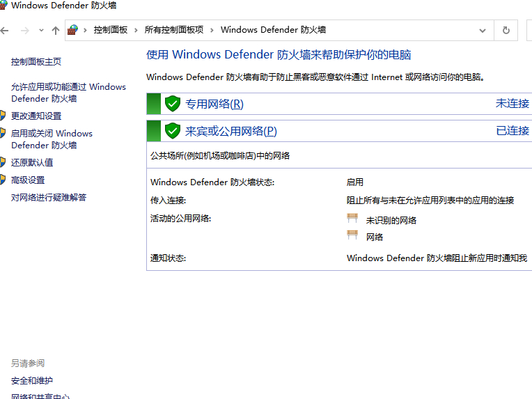Click the 未连接 status of 专用网络

[x=513, y=104]
